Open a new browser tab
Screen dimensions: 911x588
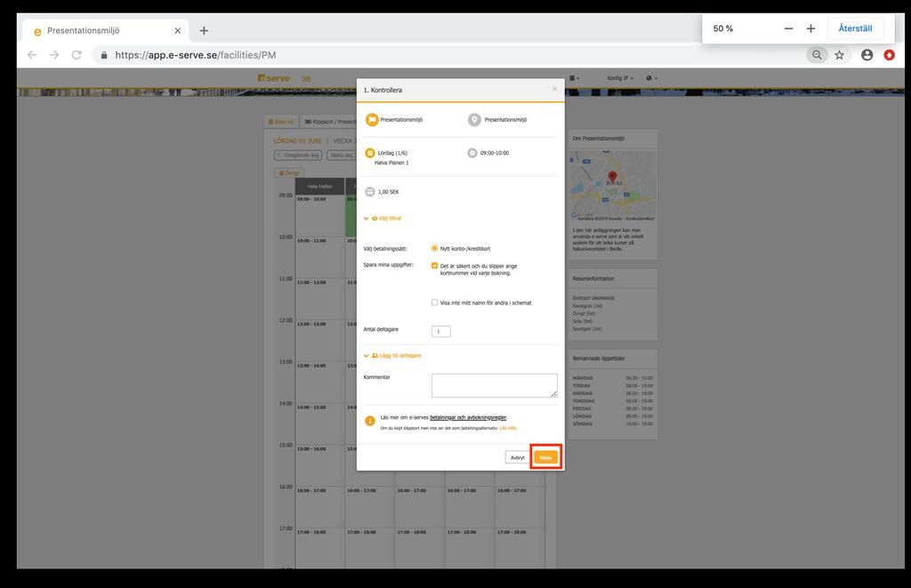(x=204, y=31)
